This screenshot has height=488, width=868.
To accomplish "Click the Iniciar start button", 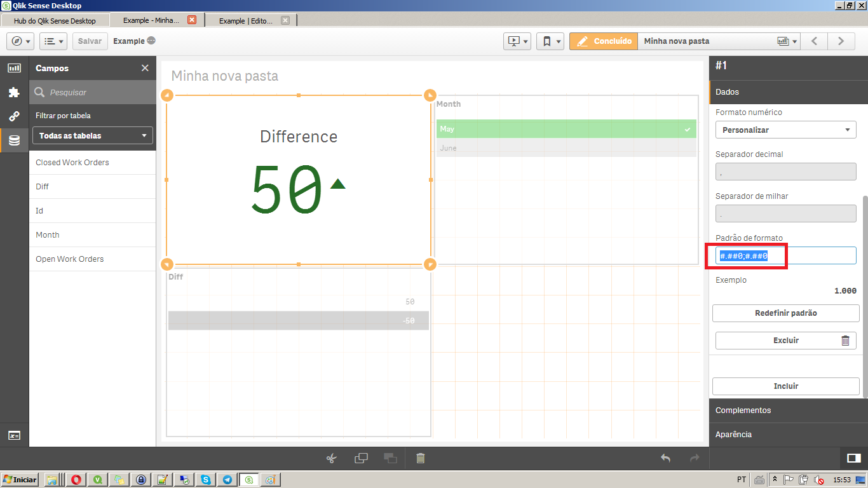I will 20,479.
